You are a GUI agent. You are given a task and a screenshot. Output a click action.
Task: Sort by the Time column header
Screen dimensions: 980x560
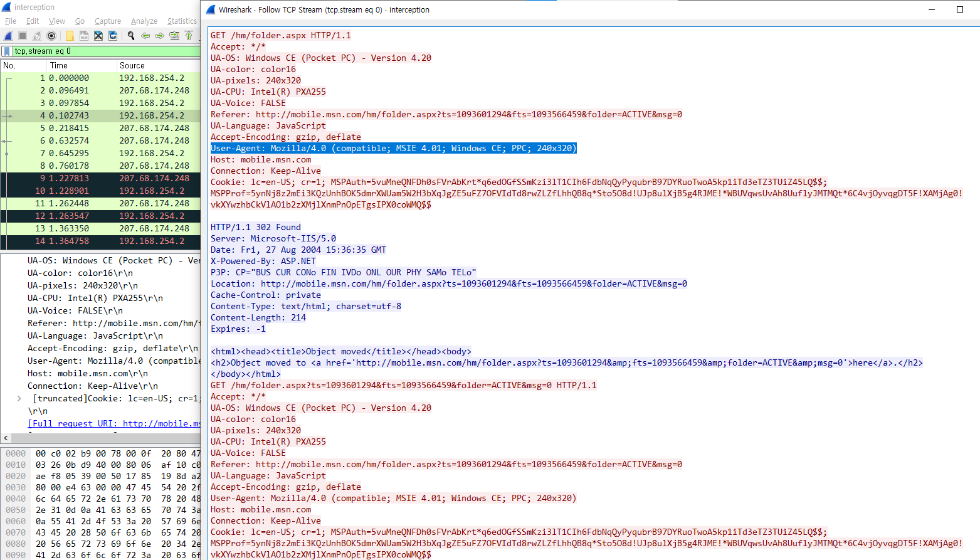(82, 65)
